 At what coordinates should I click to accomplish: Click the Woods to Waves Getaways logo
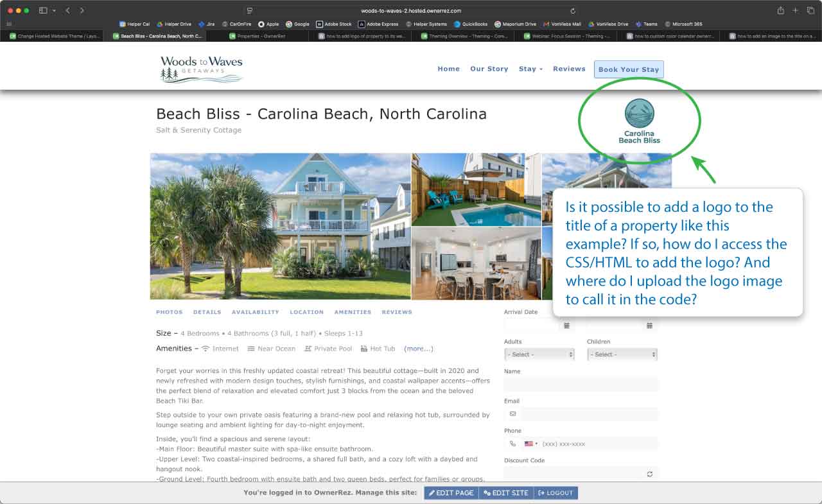(x=201, y=69)
